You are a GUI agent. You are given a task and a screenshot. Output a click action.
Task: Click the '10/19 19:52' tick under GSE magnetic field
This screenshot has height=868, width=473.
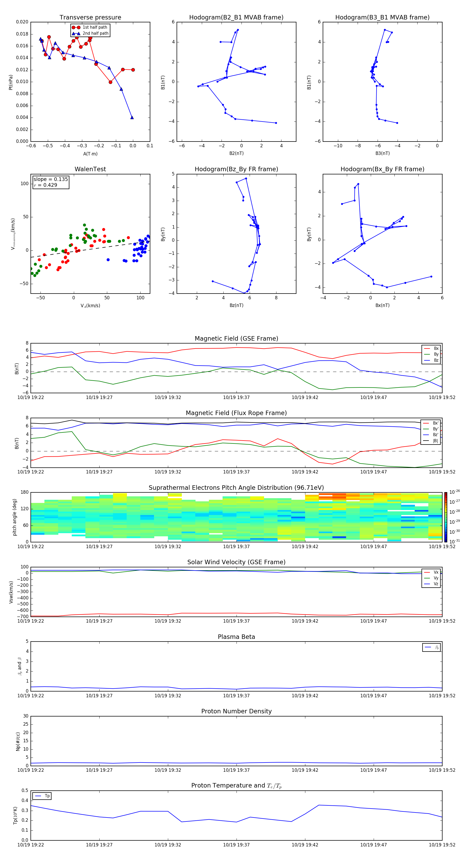[x=442, y=397]
